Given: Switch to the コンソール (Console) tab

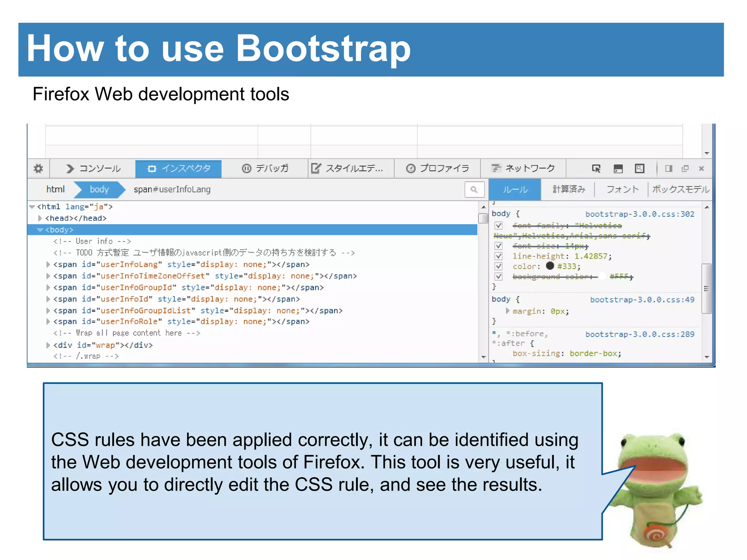Looking at the screenshot, I should pyautogui.click(x=93, y=168).
